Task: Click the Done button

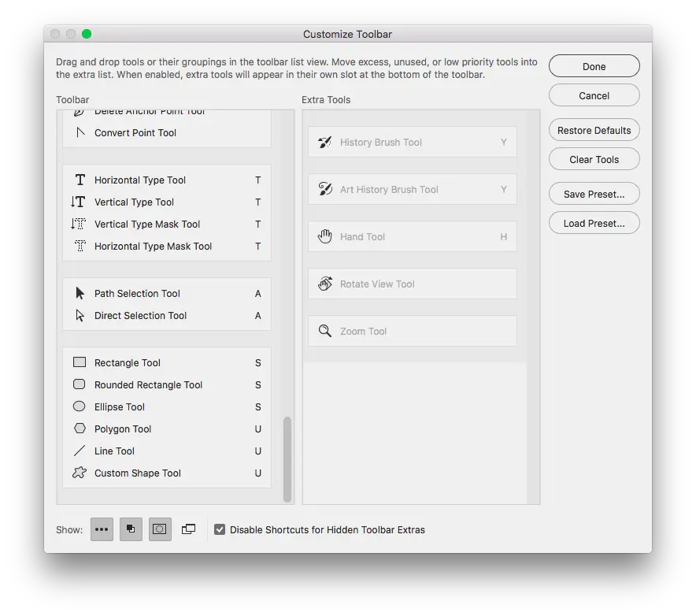Action: point(594,66)
